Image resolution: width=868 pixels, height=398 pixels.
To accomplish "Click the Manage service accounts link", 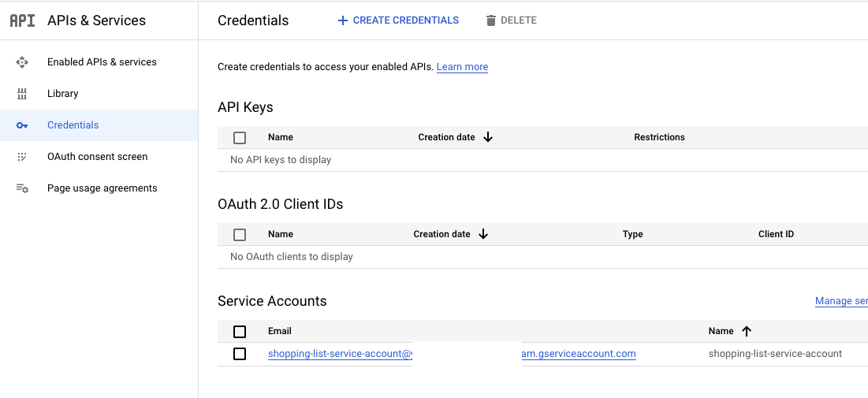I will coord(840,301).
